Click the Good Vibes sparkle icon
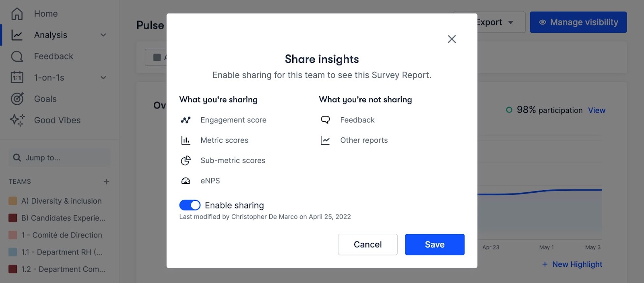The height and width of the screenshot is (283, 644). tap(17, 120)
